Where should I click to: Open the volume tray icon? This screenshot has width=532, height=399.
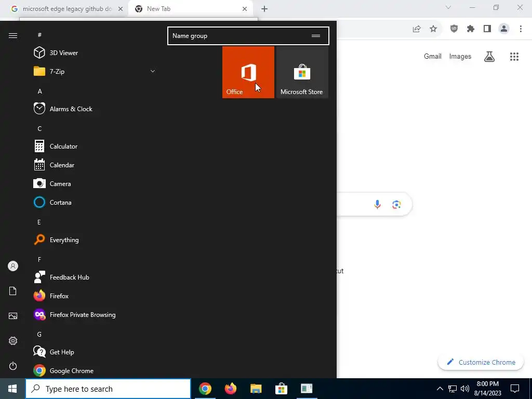(x=465, y=389)
